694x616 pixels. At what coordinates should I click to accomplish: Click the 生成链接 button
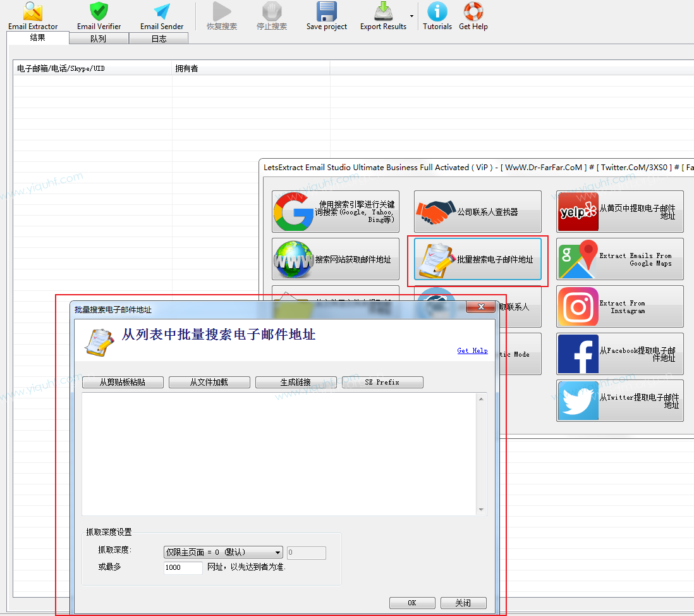click(296, 382)
